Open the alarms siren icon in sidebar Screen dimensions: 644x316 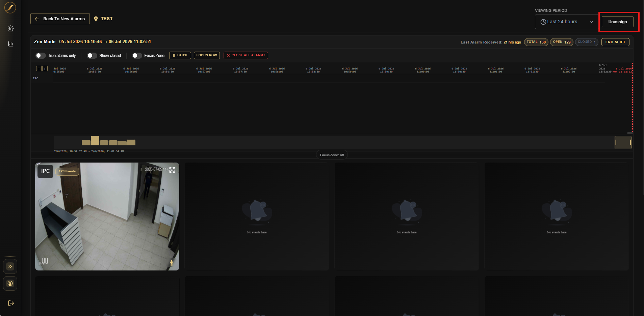(11, 28)
